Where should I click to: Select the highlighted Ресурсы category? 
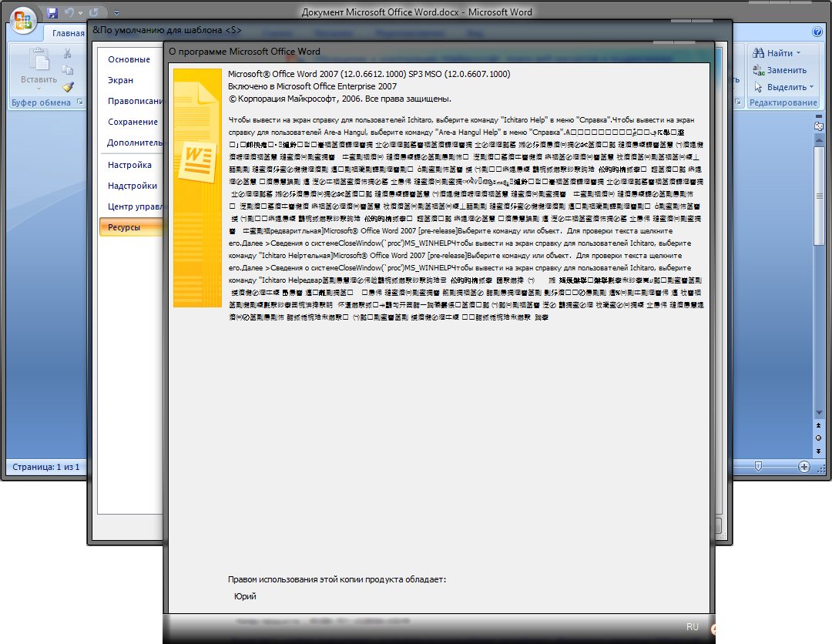point(131,227)
